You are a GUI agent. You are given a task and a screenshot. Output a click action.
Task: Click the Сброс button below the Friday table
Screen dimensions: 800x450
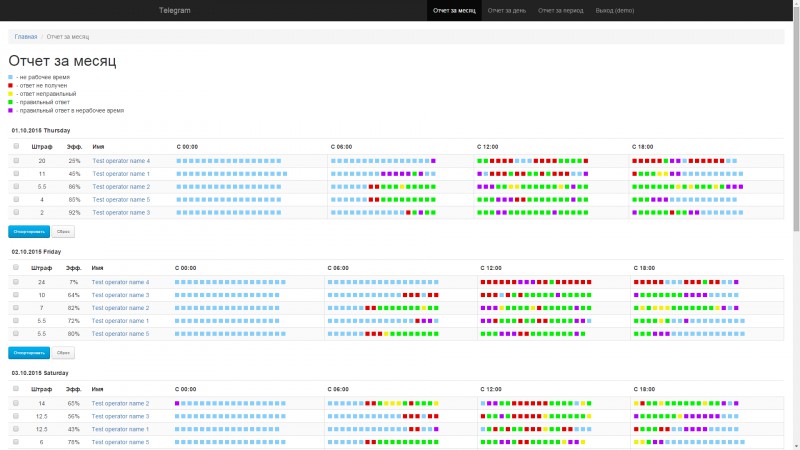[63, 353]
